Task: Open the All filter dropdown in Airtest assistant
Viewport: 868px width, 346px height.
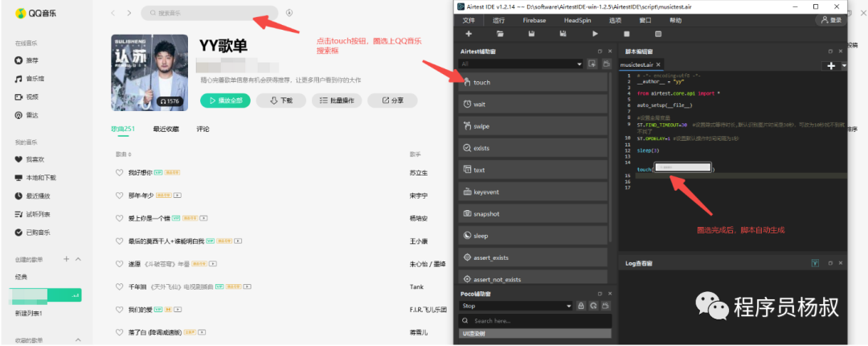Action: click(521, 64)
